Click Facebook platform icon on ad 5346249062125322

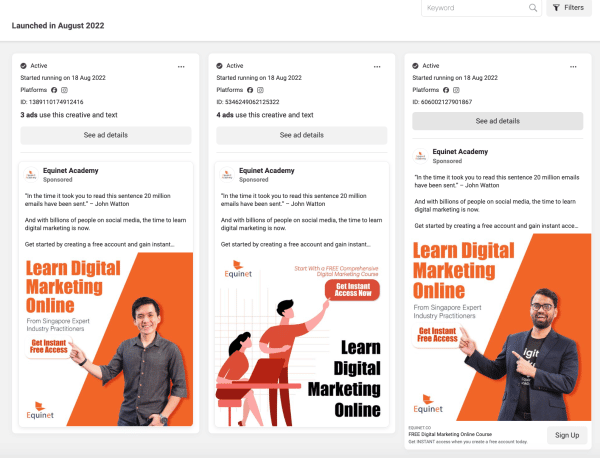click(x=250, y=90)
